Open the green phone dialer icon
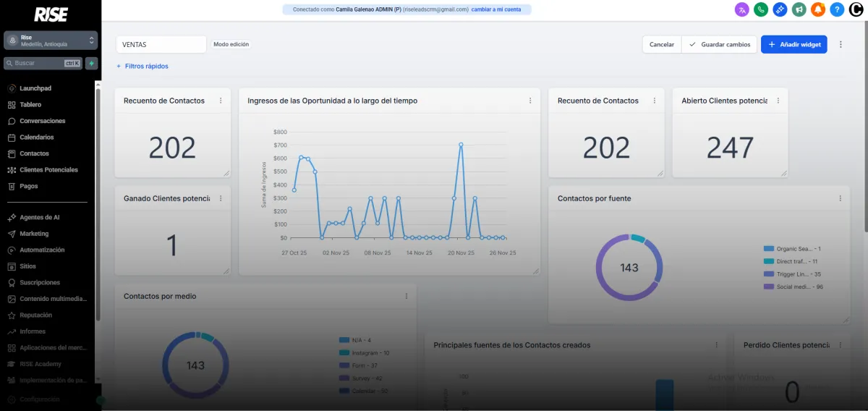The image size is (868, 411). pos(760,9)
